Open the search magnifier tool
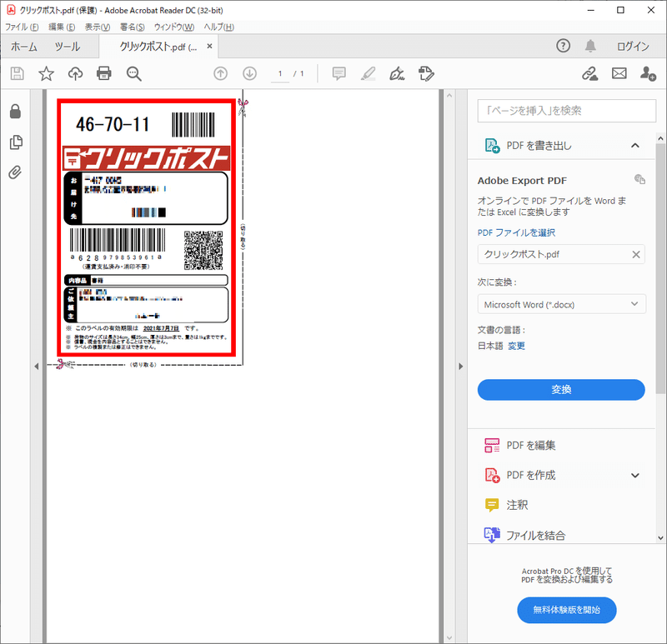Viewport: 667px width, 644px height. tap(133, 73)
